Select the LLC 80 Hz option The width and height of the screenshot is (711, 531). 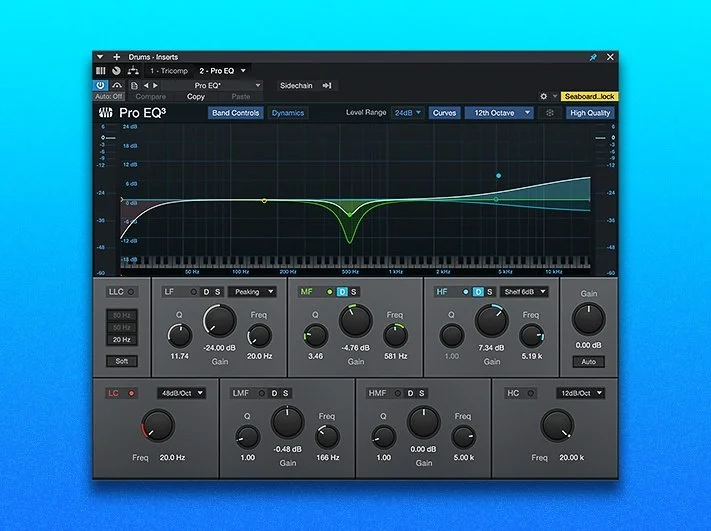122,315
